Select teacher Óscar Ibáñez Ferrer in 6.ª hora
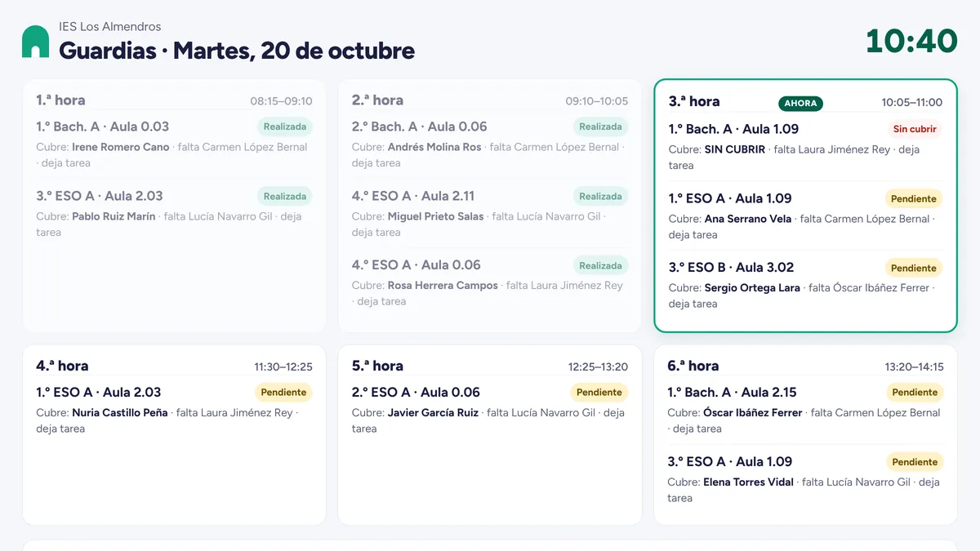This screenshot has height=551, width=980. coord(753,413)
